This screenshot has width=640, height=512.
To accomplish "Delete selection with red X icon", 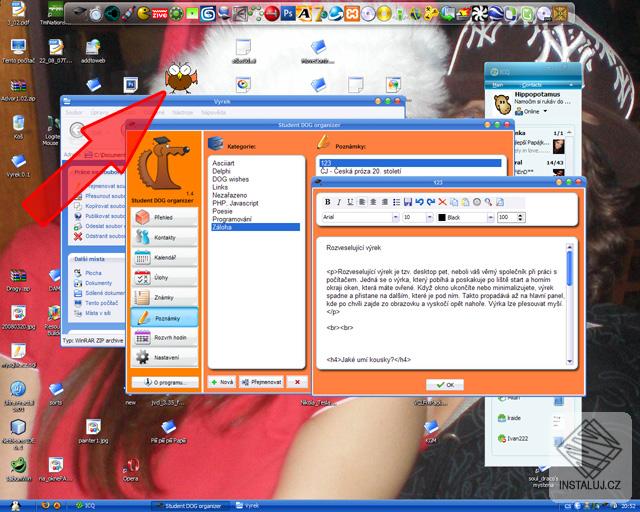I will tap(442, 202).
